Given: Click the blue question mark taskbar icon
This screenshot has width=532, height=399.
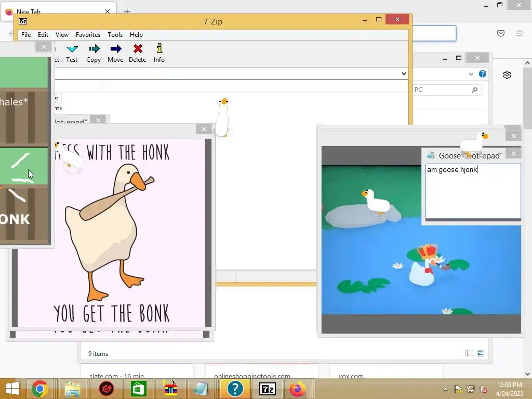Looking at the screenshot, I should pyautogui.click(x=235, y=389).
